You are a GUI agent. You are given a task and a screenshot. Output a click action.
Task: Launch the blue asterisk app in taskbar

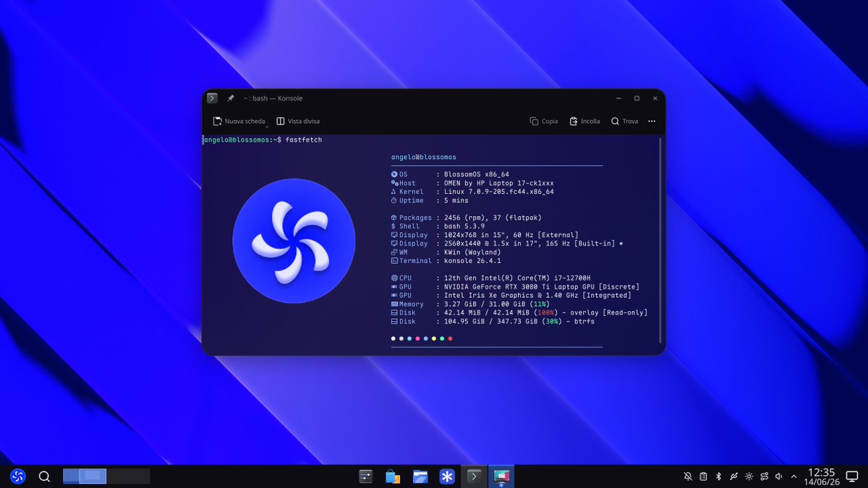click(x=448, y=476)
